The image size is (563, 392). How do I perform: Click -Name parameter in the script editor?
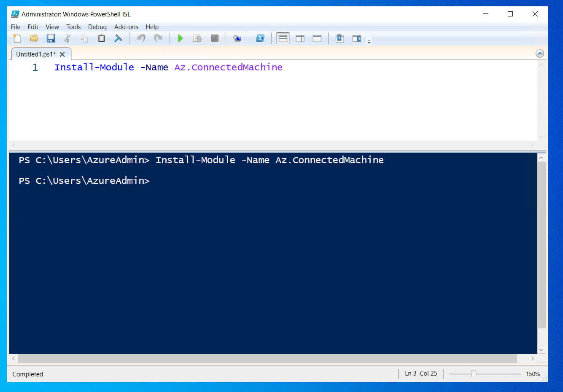154,67
